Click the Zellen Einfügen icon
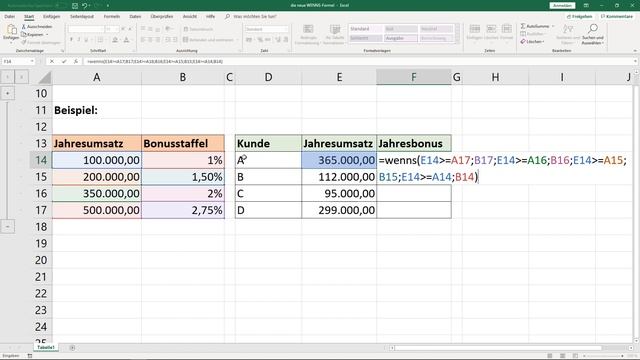 [x=475, y=29]
